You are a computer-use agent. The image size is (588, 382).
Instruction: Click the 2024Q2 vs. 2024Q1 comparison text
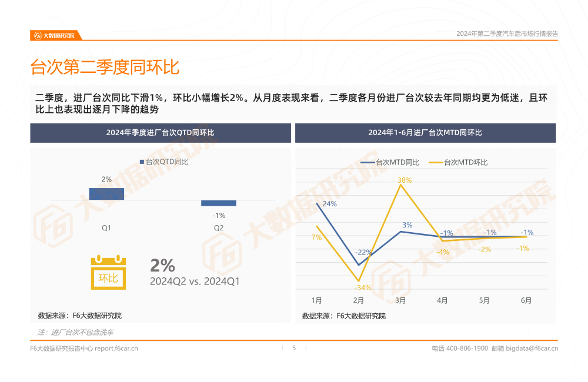[x=195, y=282]
